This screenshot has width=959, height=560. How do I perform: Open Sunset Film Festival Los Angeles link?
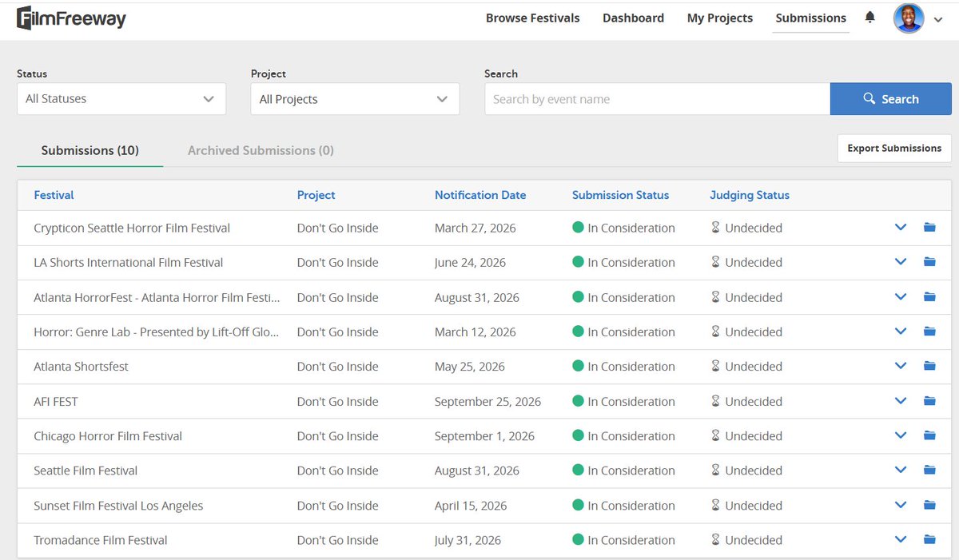click(118, 505)
